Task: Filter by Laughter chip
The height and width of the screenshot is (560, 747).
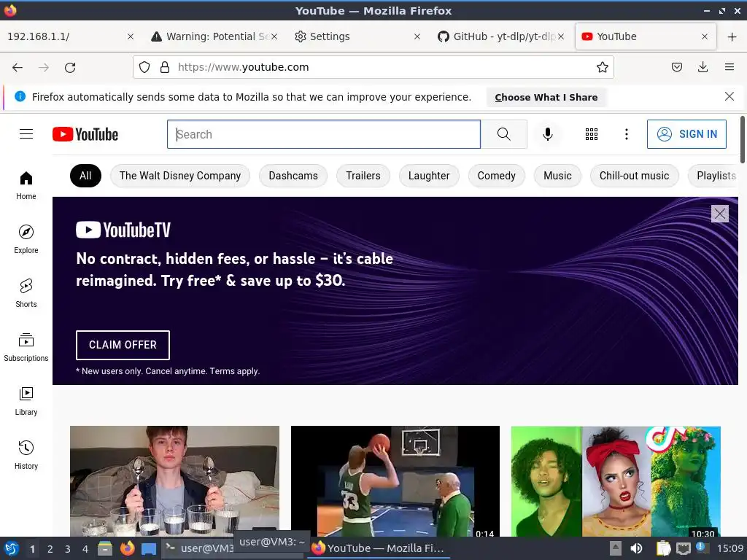Action: pyautogui.click(x=429, y=176)
